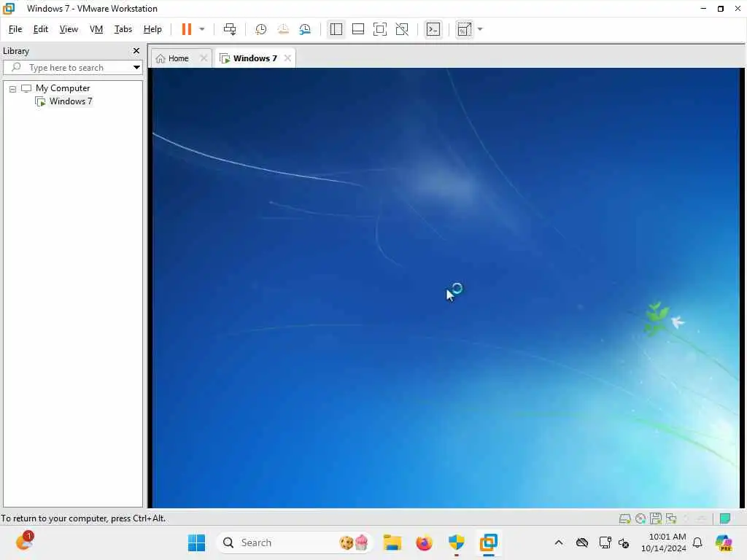The width and height of the screenshot is (747, 560).
Task: Click the library search field
Action: click(x=68, y=68)
